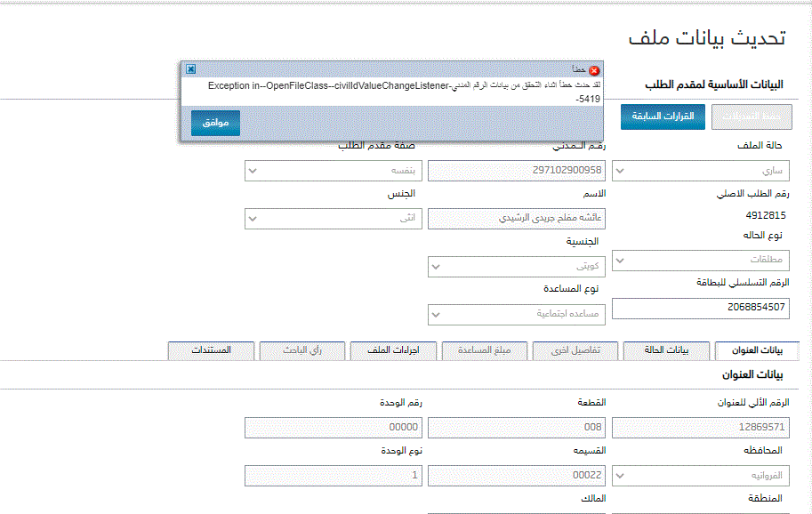The height and width of the screenshot is (514, 812).
Task: Confirm error dialog with موافق button
Action: (x=215, y=123)
